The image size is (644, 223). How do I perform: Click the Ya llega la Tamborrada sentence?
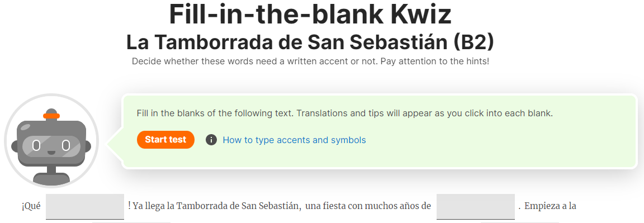click(x=215, y=206)
